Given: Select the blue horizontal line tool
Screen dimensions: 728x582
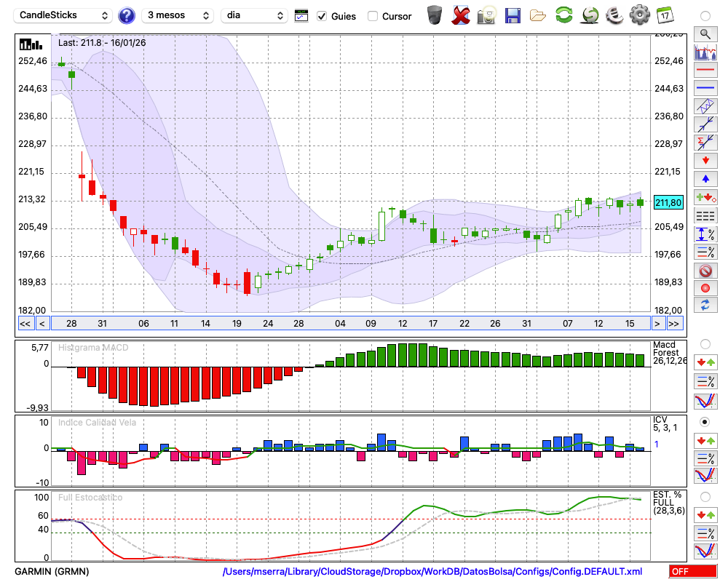Looking at the screenshot, I should [705, 88].
